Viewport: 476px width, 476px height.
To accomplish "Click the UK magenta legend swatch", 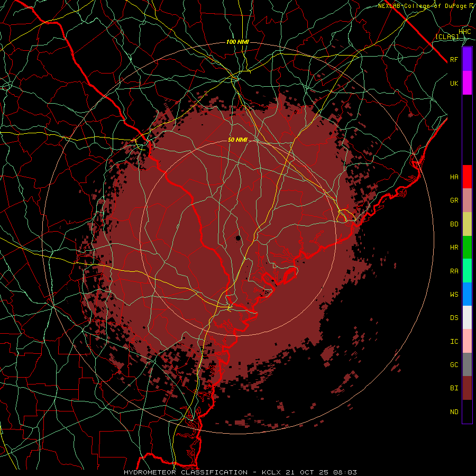I will pyautogui.click(x=467, y=83).
